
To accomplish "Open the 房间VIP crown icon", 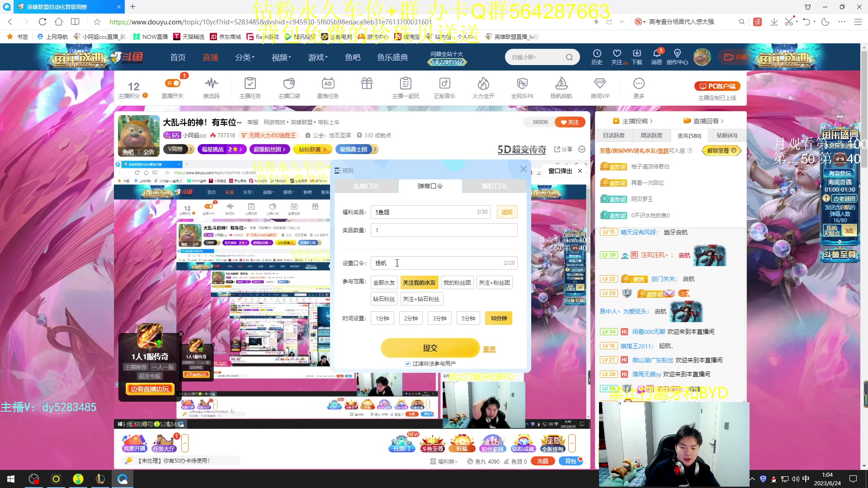I will point(600,87).
